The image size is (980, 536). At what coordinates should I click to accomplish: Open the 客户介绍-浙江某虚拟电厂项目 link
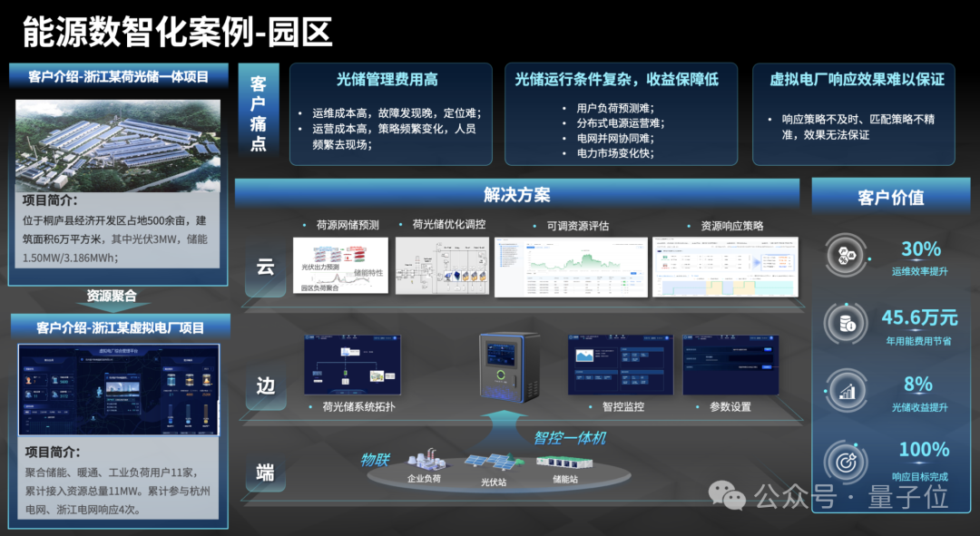(x=118, y=325)
